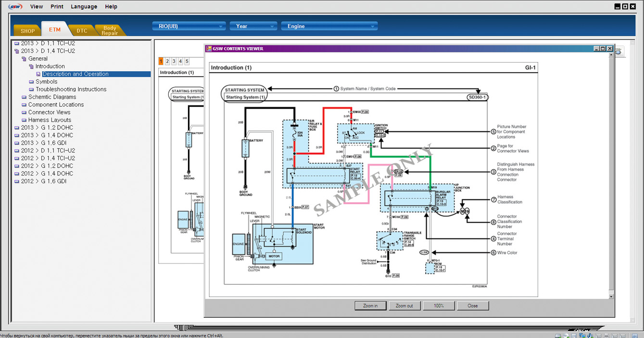Open the Engine dropdown
The height and width of the screenshot is (338, 644).
(329, 26)
